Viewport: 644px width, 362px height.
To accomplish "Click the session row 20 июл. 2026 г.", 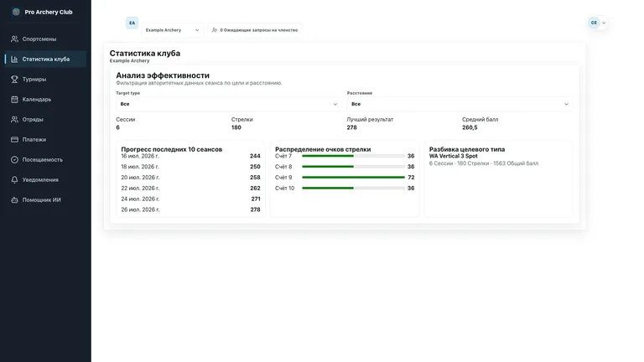I will 190,178.
